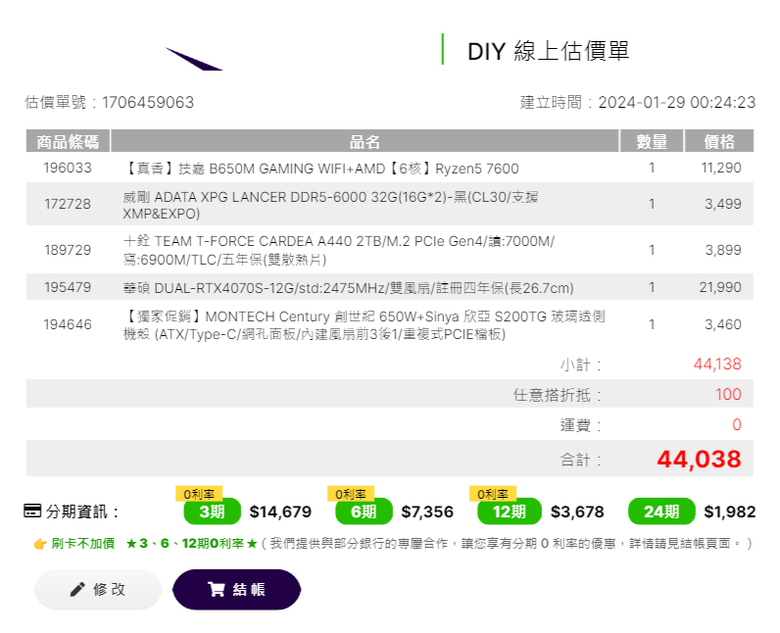Click product code 195479
Image resolution: width=780 pixels, height=633 pixels.
point(68,287)
